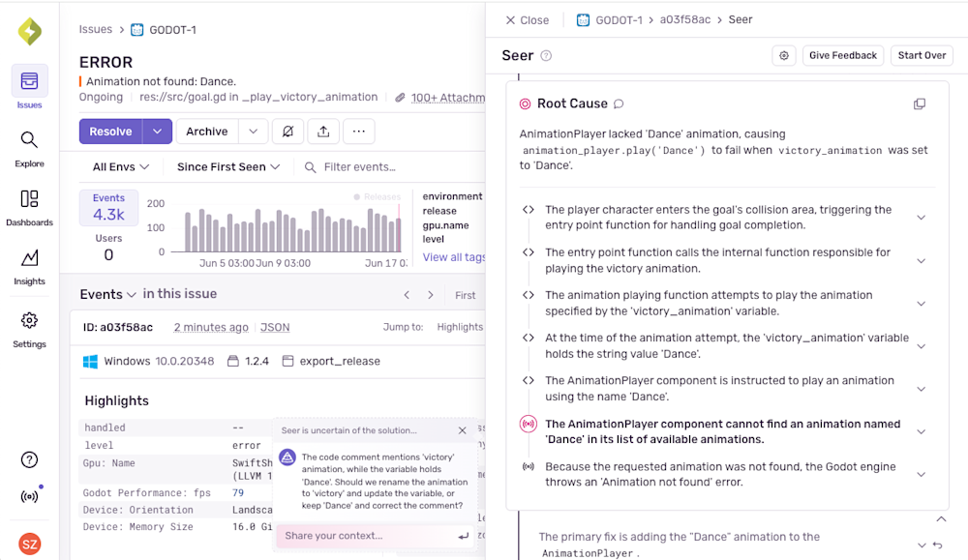Open the broadcast what's new icon
Image resolution: width=968 pixels, height=560 pixels.
pyautogui.click(x=30, y=496)
